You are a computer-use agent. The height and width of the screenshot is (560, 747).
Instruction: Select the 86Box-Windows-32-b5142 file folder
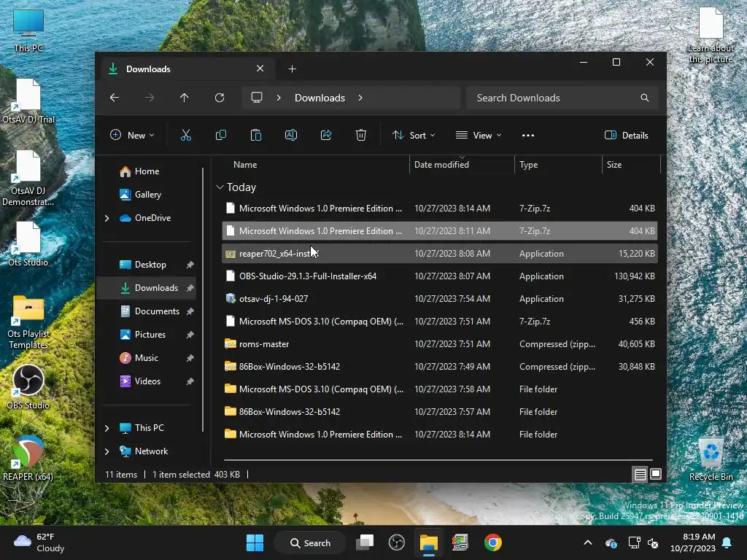(439, 412)
